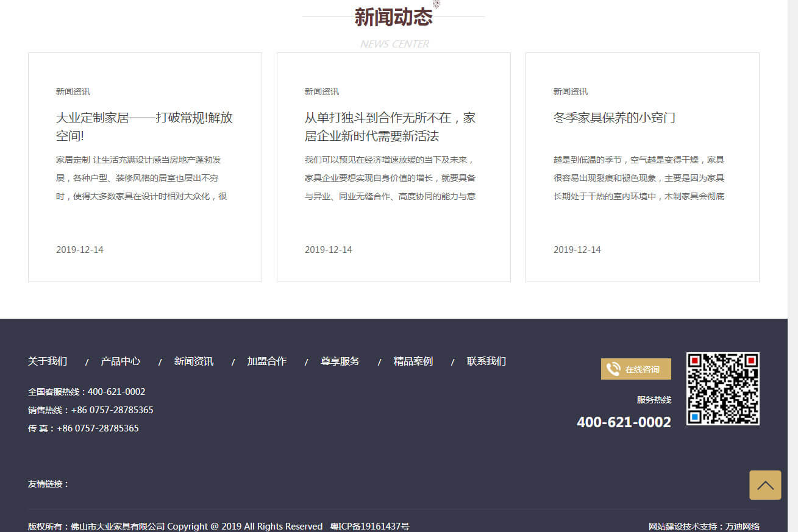Open article 从单打独斗到合作无所不在

pos(390,126)
